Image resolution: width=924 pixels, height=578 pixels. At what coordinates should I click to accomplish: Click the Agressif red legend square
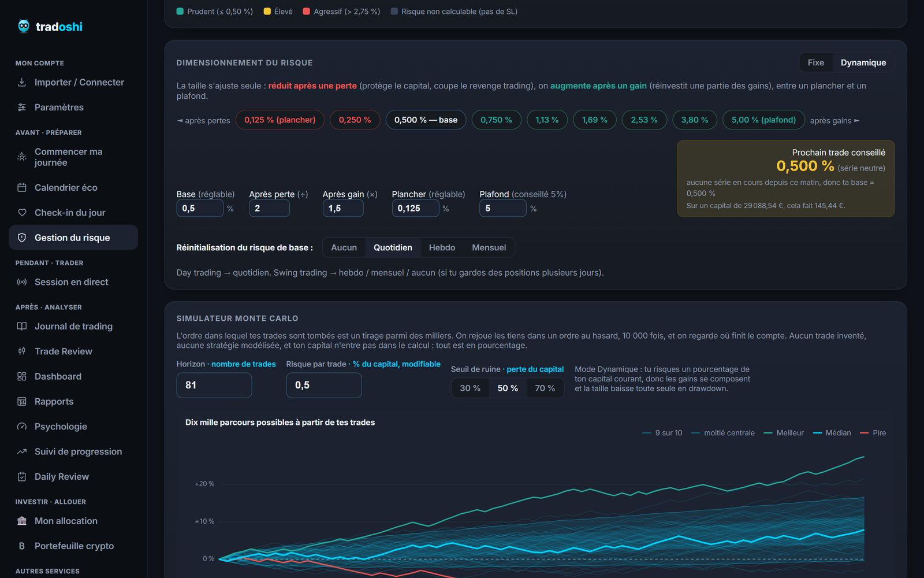[x=307, y=12]
